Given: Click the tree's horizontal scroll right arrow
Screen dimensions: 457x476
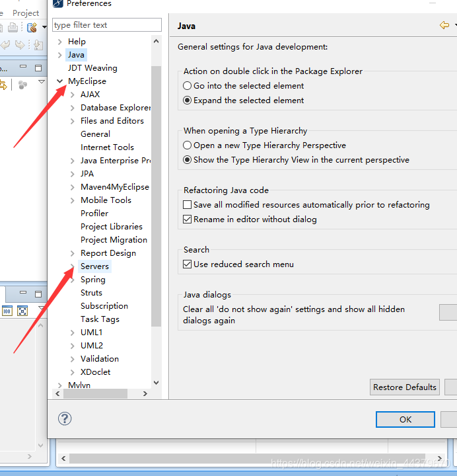Looking at the screenshot, I should 145,394.
